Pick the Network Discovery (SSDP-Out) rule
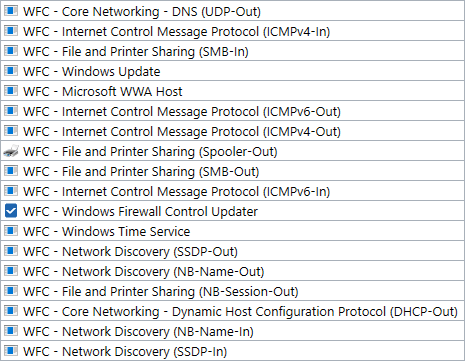 (x=232, y=251)
